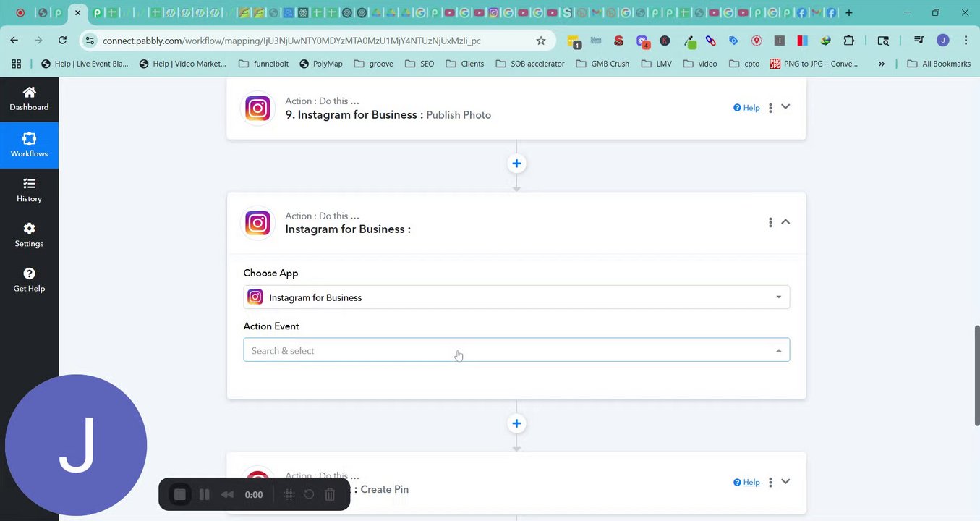Restart the recording using circular arrow
The width and height of the screenshot is (980, 521).
tap(309, 494)
